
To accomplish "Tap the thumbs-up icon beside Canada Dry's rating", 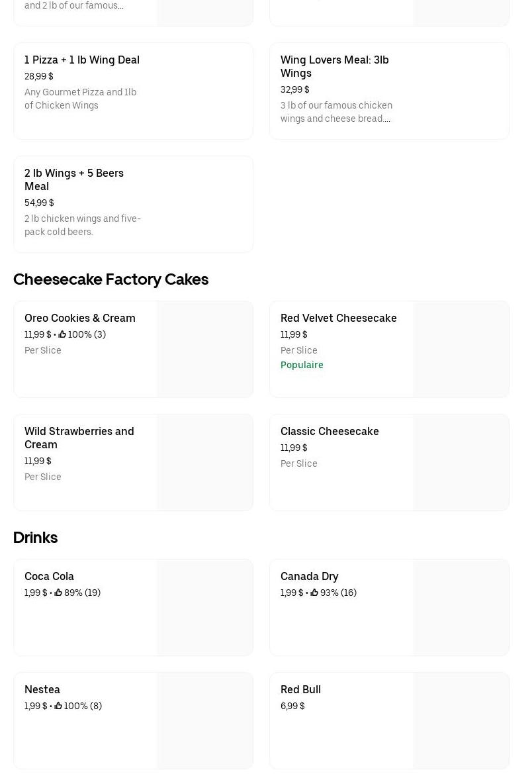I will [314, 593].
